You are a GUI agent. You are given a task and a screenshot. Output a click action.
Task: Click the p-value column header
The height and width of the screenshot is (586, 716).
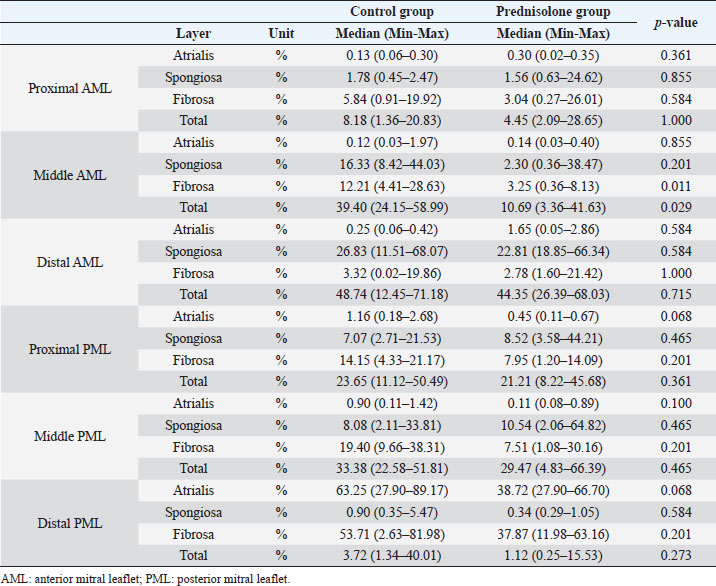click(x=674, y=22)
